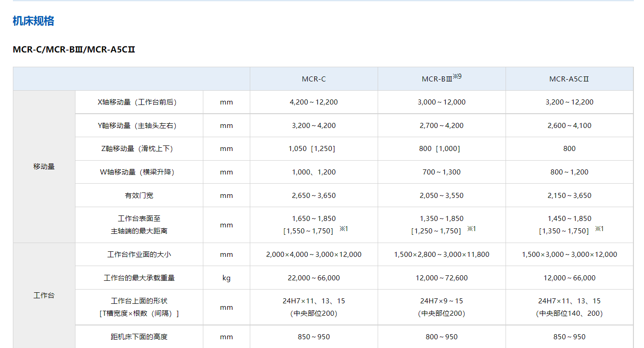Click the 工作台作业面的大小 row label
644x348 pixels.
click(139, 254)
